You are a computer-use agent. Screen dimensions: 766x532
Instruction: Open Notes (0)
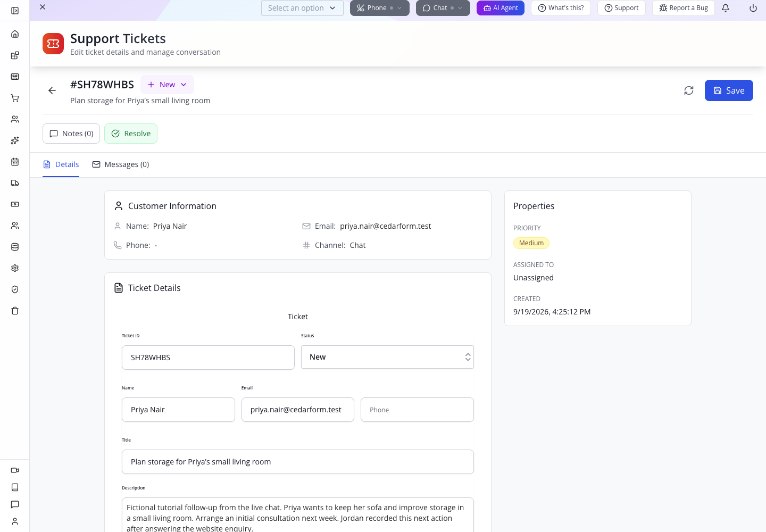coord(71,134)
